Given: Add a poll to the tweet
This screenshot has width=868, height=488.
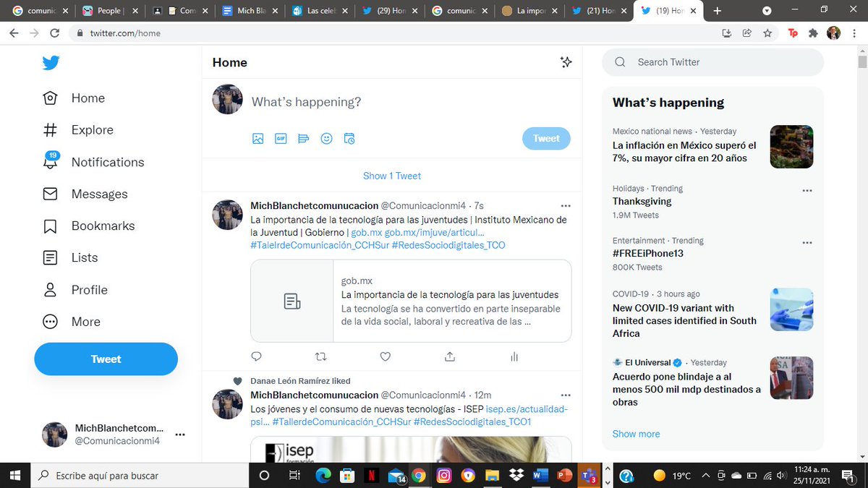Looking at the screenshot, I should [x=304, y=139].
